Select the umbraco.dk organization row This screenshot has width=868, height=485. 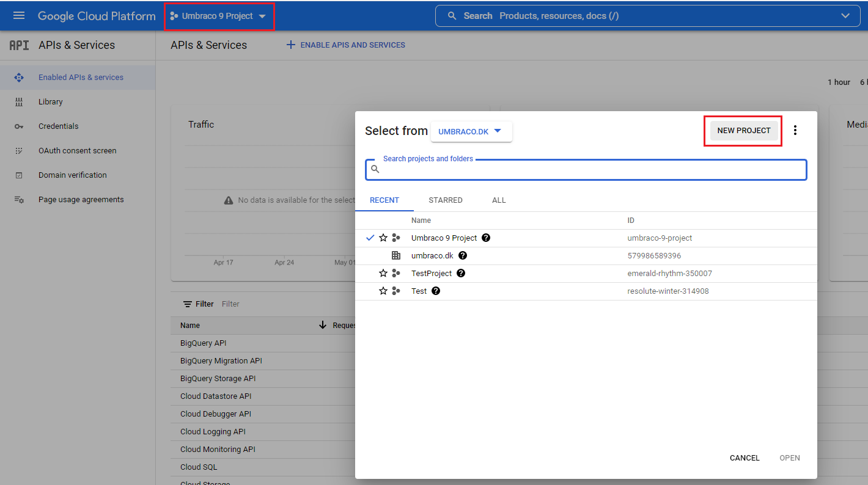pyautogui.click(x=586, y=255)
